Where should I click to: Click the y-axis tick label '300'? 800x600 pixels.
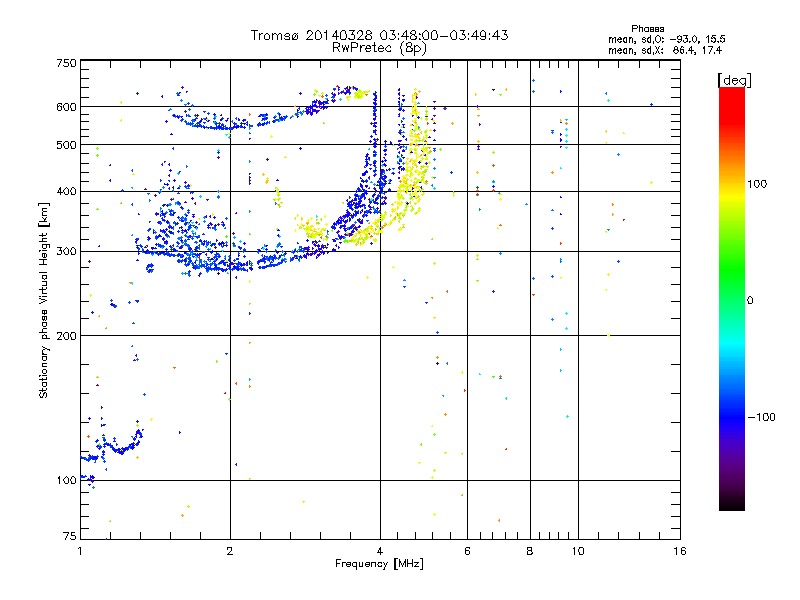pyautogui.click(x=67, y=251)
